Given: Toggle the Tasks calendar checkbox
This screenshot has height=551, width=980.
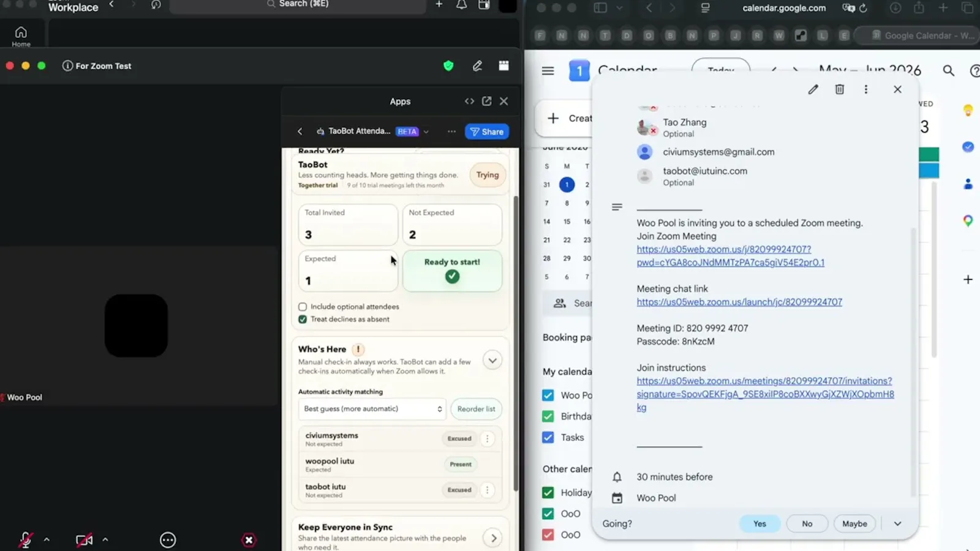Looking at the screenshot, I should click(x=548, y=438).
